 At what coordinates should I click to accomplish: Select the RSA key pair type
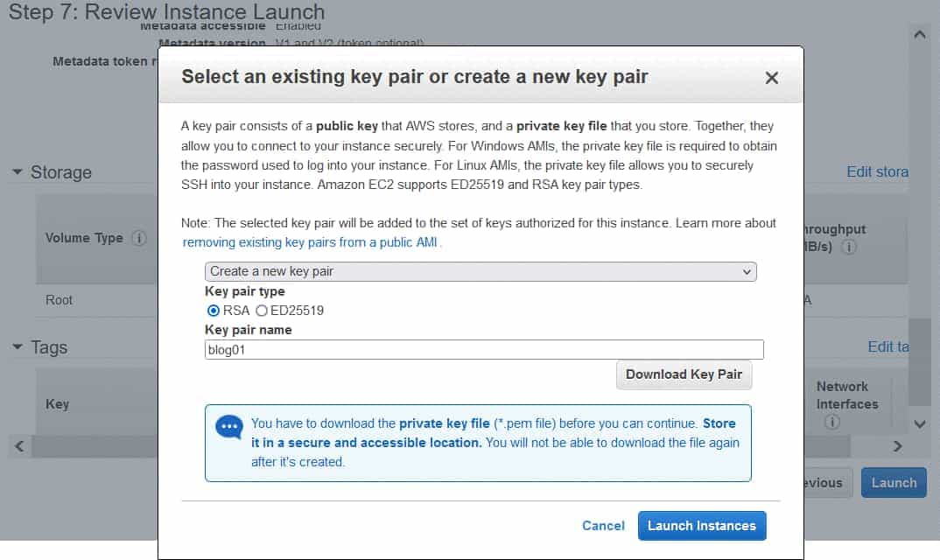[213, 311]
